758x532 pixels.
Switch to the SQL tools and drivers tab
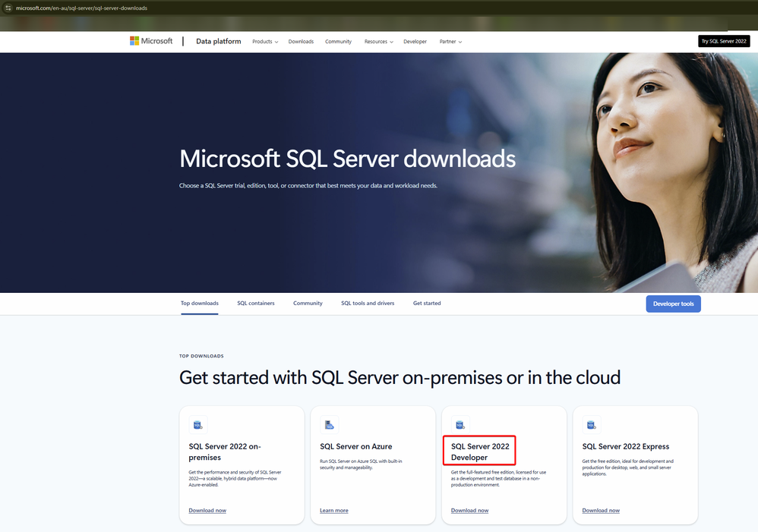pos(368,304)
